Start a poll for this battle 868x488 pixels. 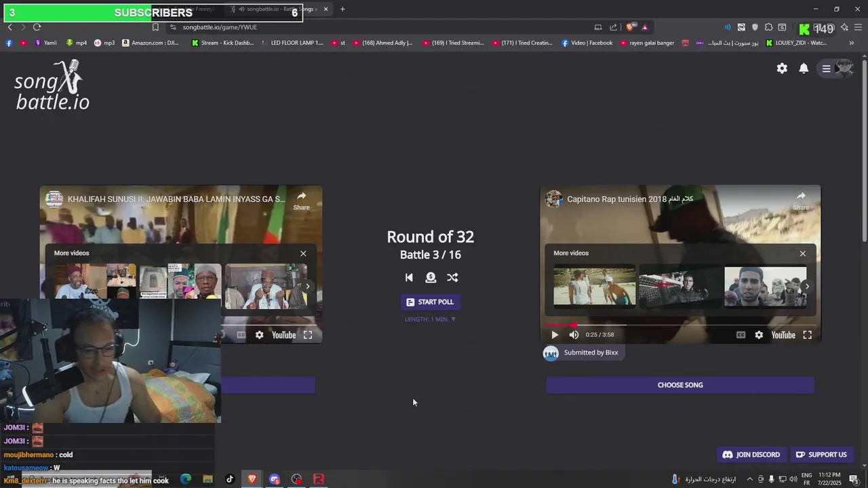coord(430,302)
